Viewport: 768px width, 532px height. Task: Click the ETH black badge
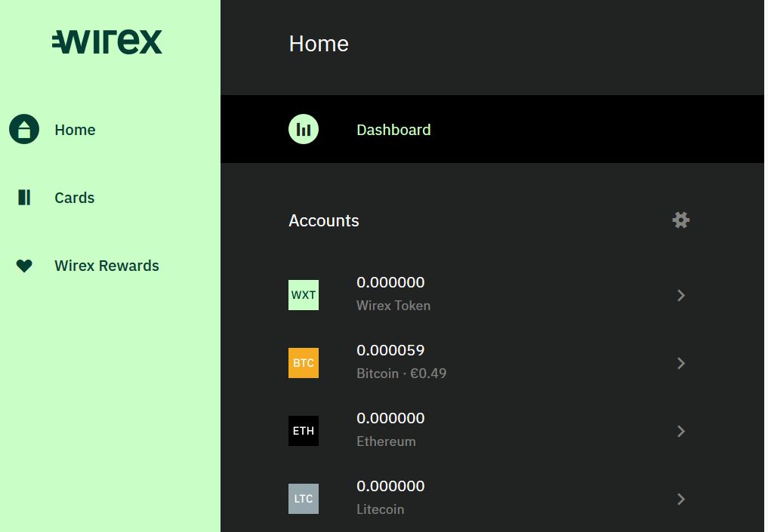point(303,431)
